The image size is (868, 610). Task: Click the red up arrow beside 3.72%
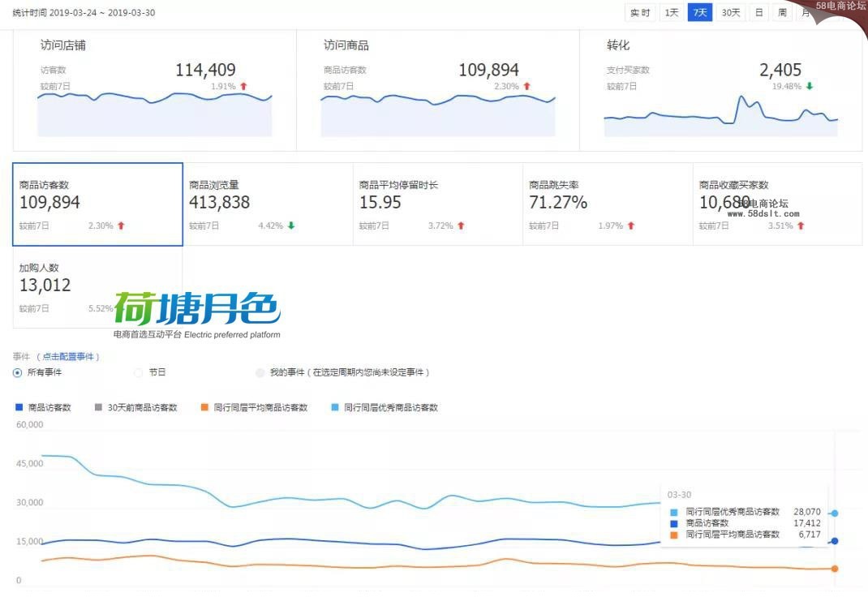point(461,226)
